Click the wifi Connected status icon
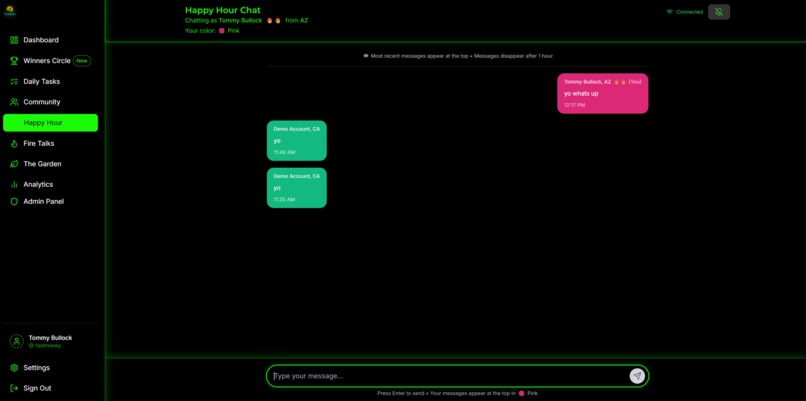 click(670, 12)
